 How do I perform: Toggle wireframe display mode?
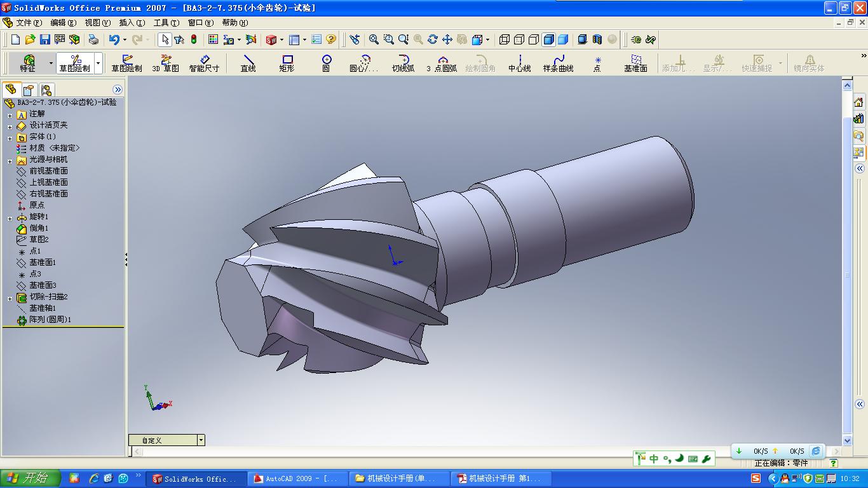tap(505, 39)
